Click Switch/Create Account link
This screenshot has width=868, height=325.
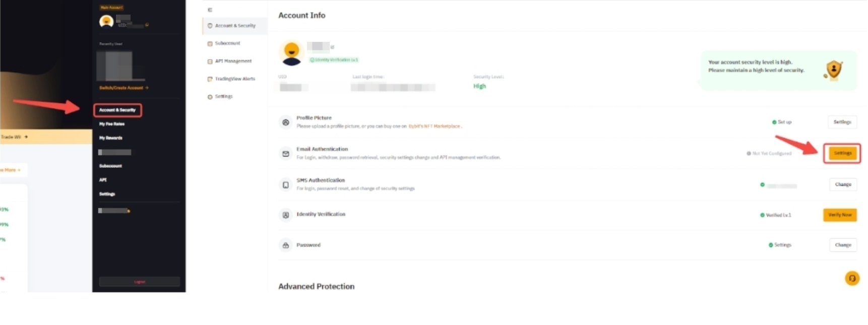(x=123, y=88)
